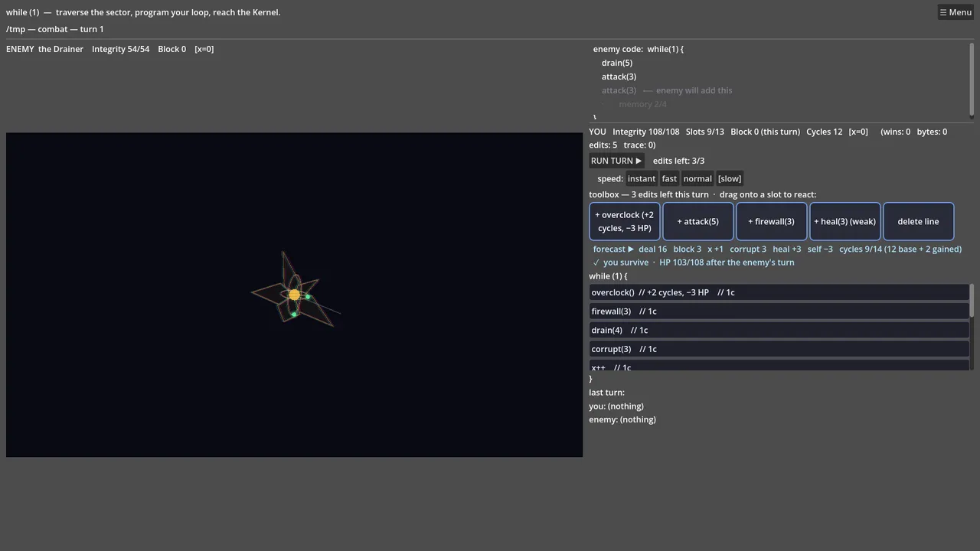The height and width of the screenshot is (551, 980).
Task: Click the '/tmp — combat — turn 1' breadcrumb
Action: click(55, 29)
